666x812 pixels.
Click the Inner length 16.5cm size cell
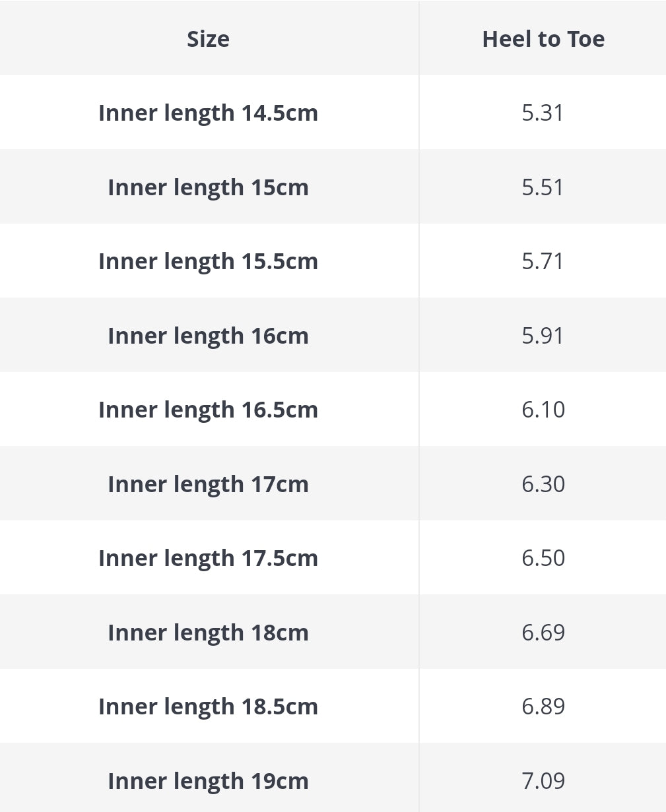[x=208, y=410]
